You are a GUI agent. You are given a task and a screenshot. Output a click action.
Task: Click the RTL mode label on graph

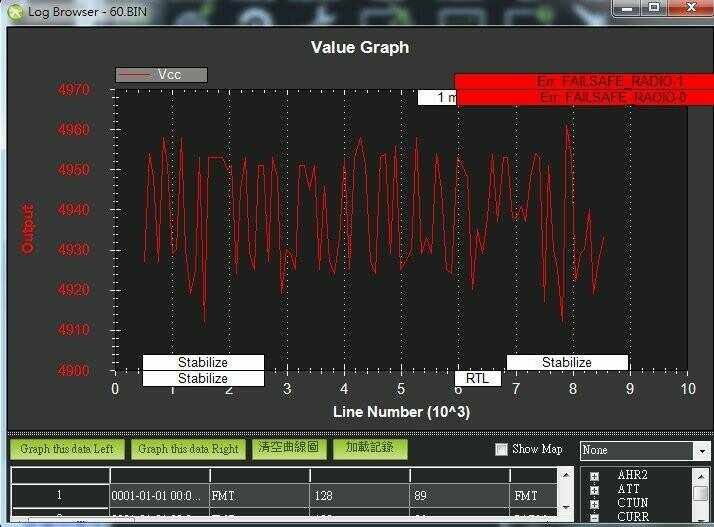tap(477, 378)
